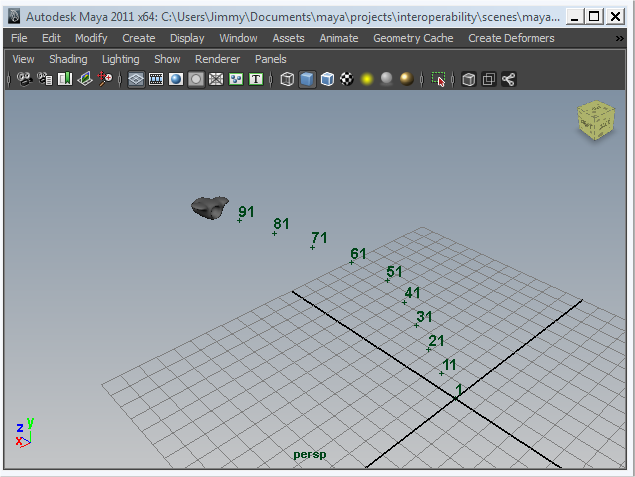Toggle the Grid display icon

click(136, 79)
